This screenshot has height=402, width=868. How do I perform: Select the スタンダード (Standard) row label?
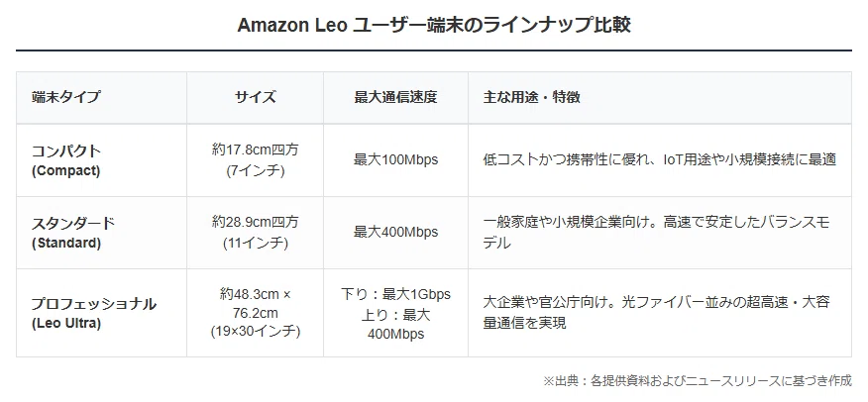(x=73, y=233)
